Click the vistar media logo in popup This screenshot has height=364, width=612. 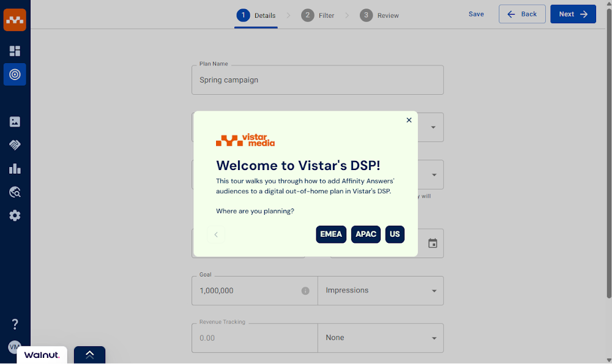point(245,141)
